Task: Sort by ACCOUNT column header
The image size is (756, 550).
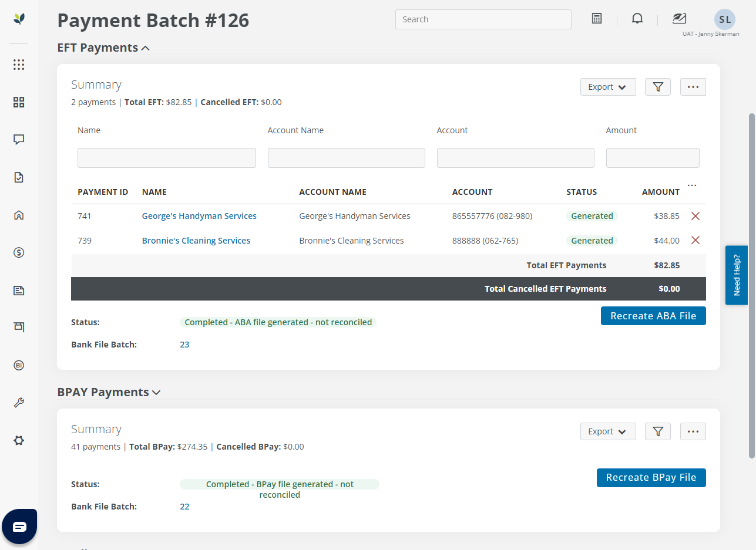Action: [x=472, y=192]
